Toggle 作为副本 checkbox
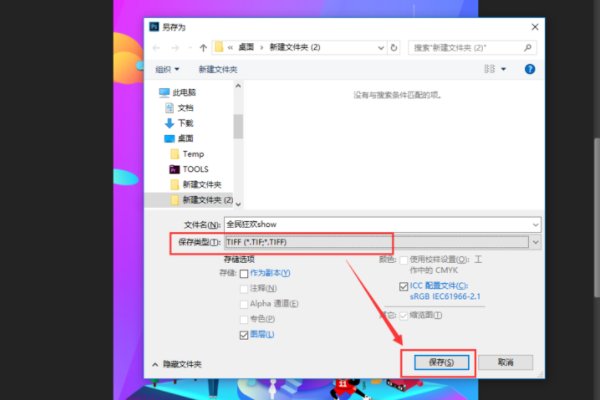Viewport: 600px width, 400px height. (x=244, y=274)
